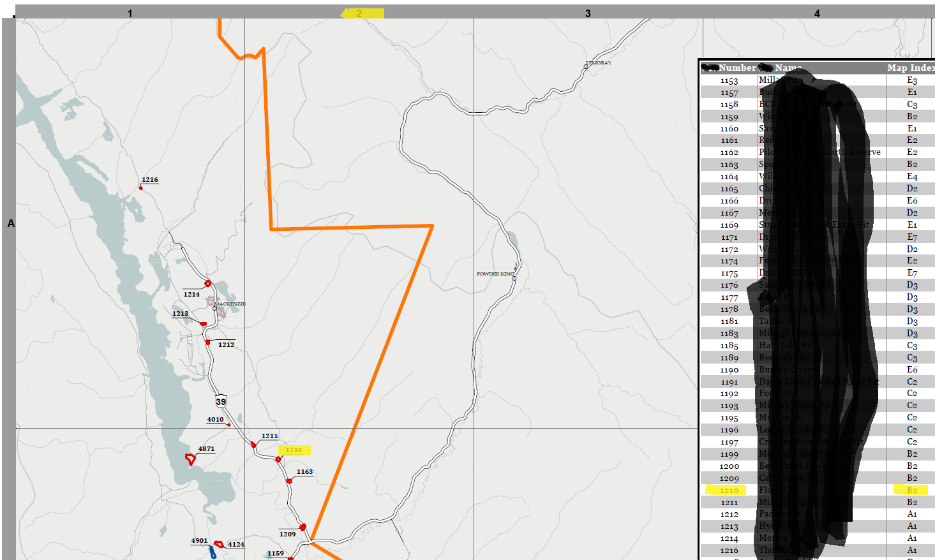The height and width of the screenshot is (560, 935).
Task: Click the POWDER KING label on the map
Action: point(495,274)
